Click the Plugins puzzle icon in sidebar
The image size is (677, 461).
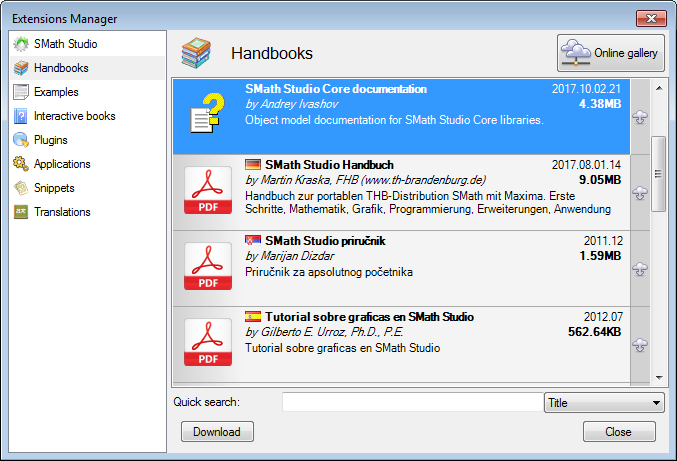21,140
